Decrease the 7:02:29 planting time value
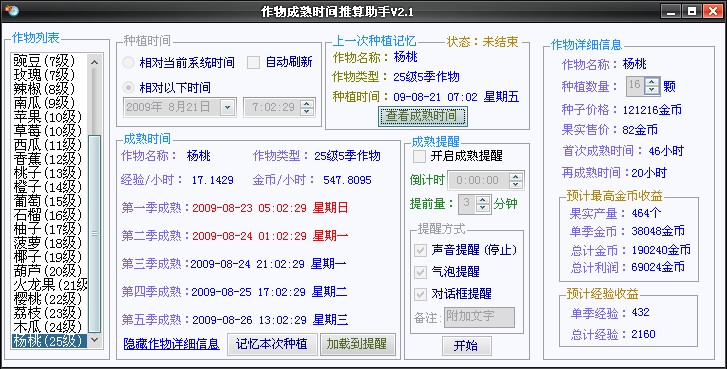The height and width of the screenshot is (369, 727). [x=307, y=111]
